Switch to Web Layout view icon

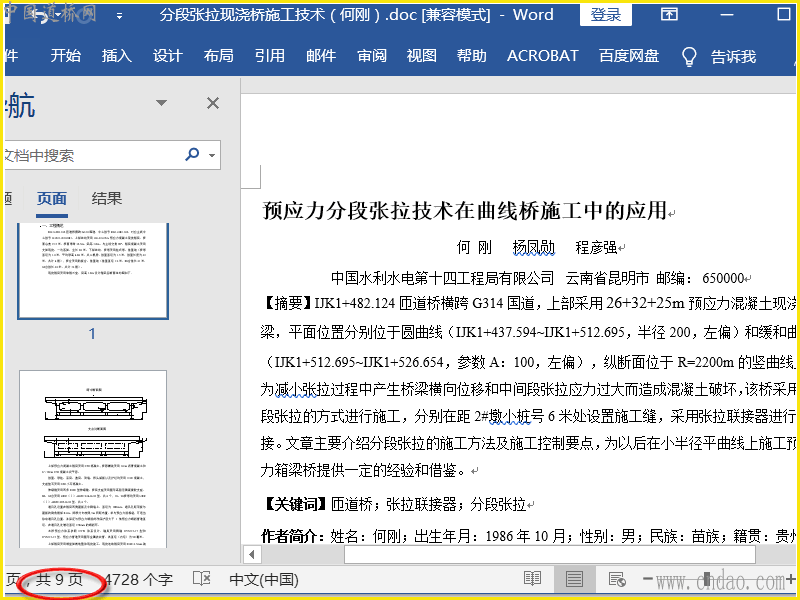(x=617, y=579)
